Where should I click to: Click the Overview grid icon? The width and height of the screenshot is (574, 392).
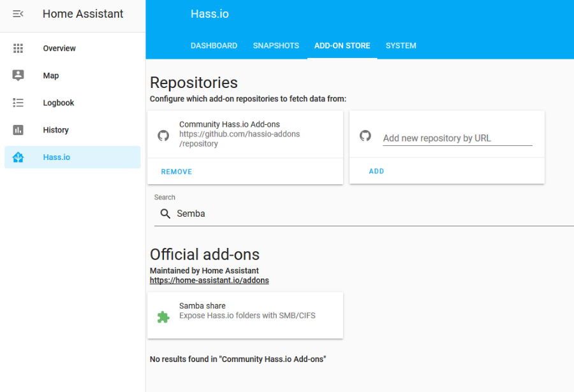[18, 48]
